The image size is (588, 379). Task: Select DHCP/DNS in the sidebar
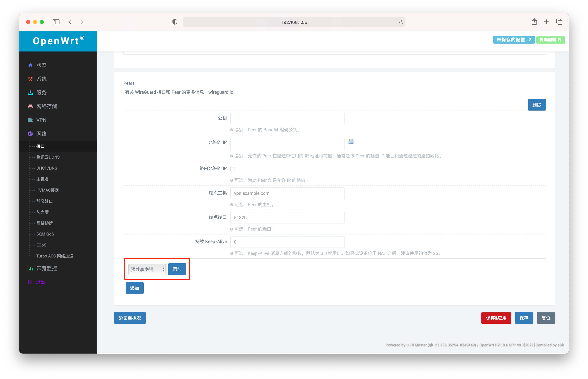tap(47, 168)
